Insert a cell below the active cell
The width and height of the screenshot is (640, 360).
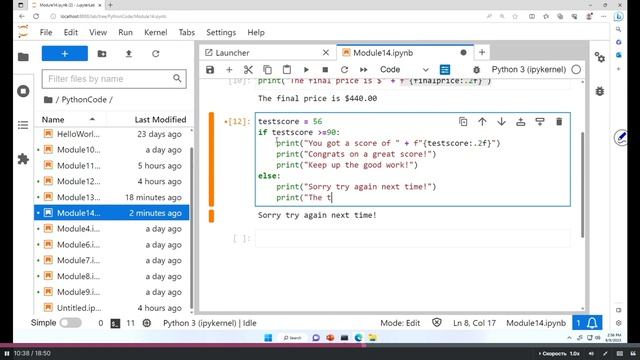click(x=540, y=122)
